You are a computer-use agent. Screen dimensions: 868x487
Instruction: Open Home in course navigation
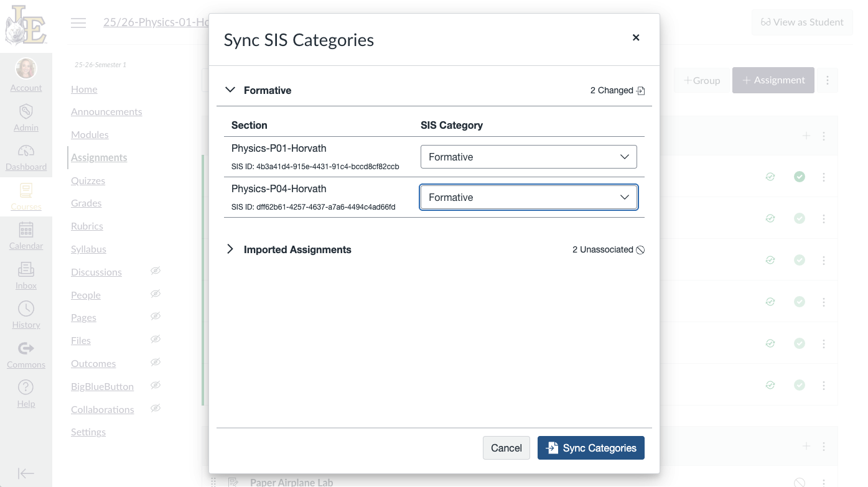coord(84,89)
